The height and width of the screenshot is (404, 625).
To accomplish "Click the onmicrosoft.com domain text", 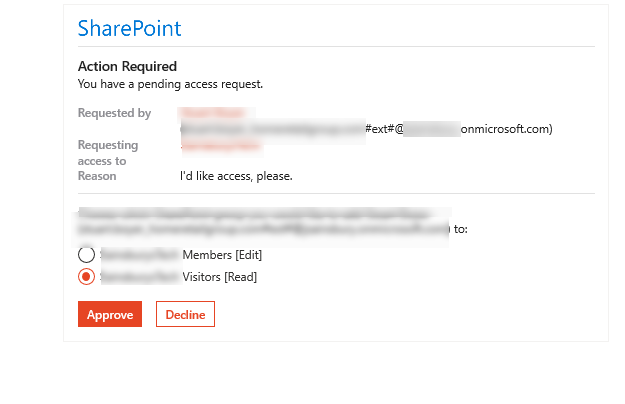I will (x=511, y=129).
